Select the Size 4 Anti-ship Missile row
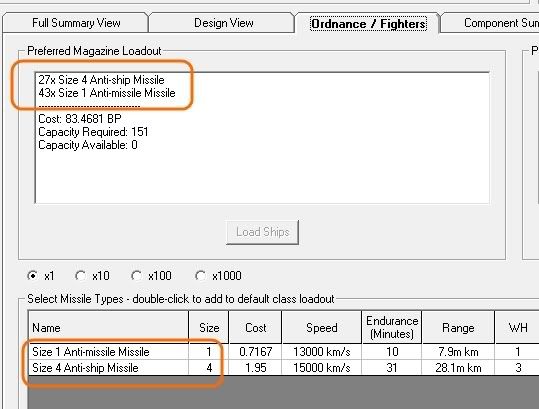 tap(283, 368)
